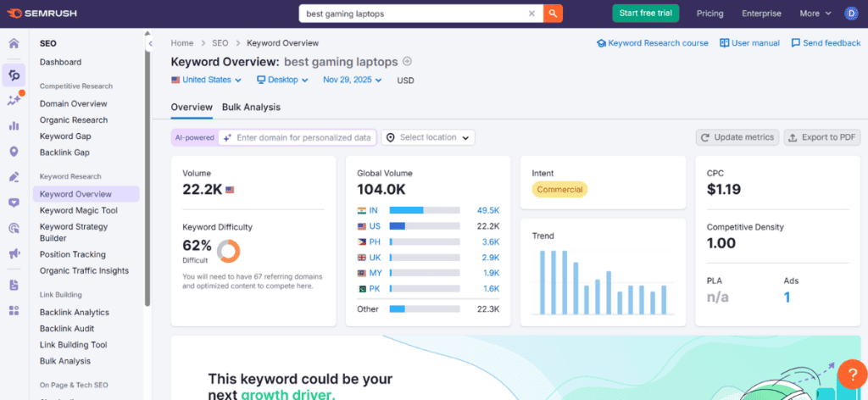This screenshot has height=400, width=868.
Task: Click the orange search magnifier button
Action: click(x=553, y=14)
